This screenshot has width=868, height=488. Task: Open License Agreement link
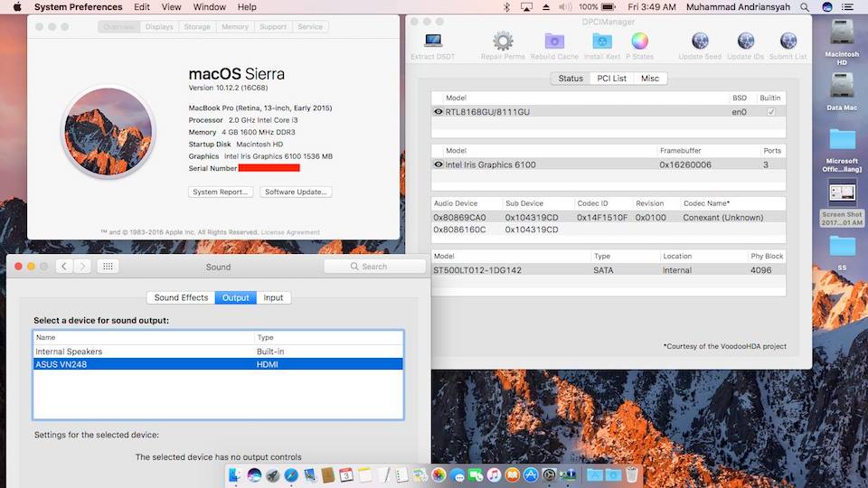[290, 232]
